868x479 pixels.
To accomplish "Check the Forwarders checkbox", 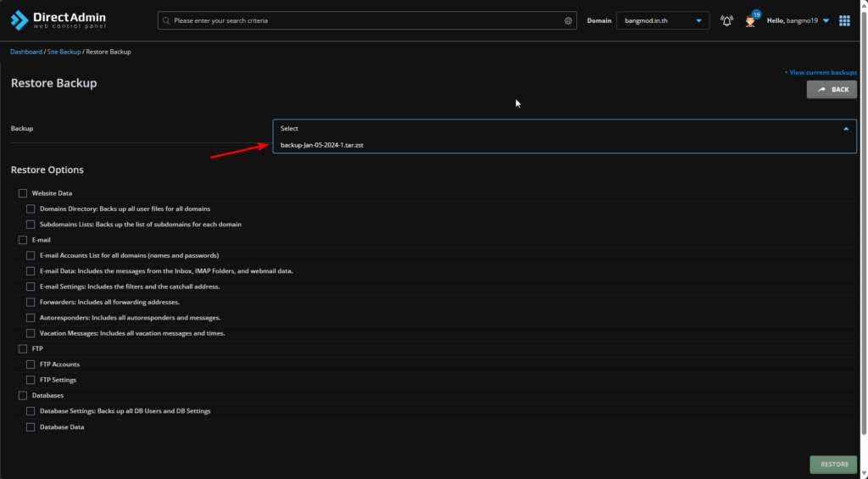I will [x=31, y=302].
